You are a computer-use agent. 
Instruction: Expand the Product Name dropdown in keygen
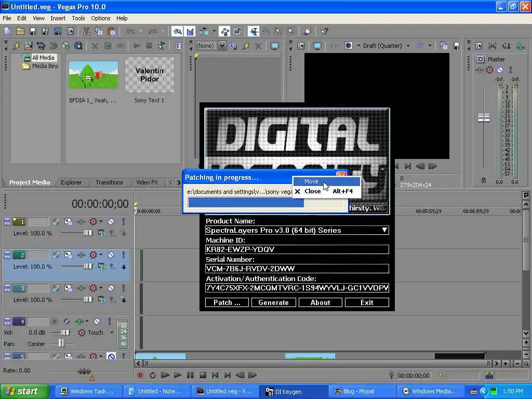pos(384,230)
